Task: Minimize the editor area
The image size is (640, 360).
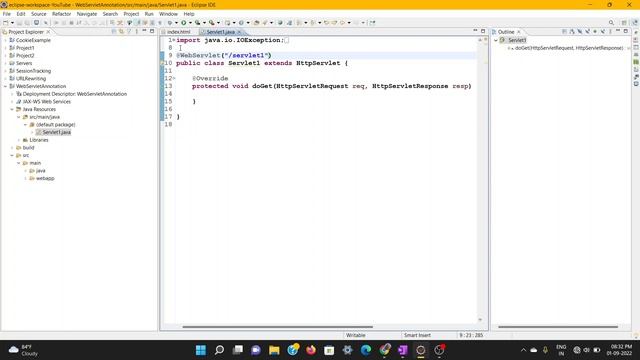Action: pos(475,31)
